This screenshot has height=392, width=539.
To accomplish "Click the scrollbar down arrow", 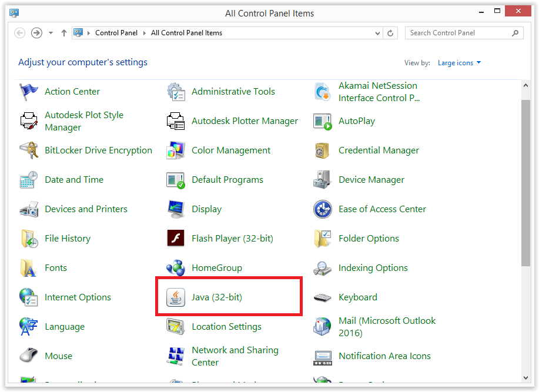I will point(525,377).
